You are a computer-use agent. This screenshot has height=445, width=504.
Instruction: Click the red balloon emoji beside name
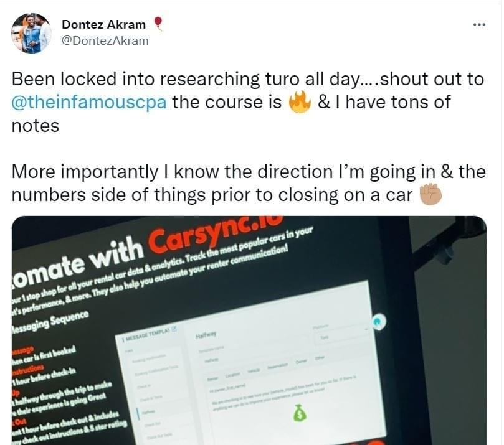158,24
